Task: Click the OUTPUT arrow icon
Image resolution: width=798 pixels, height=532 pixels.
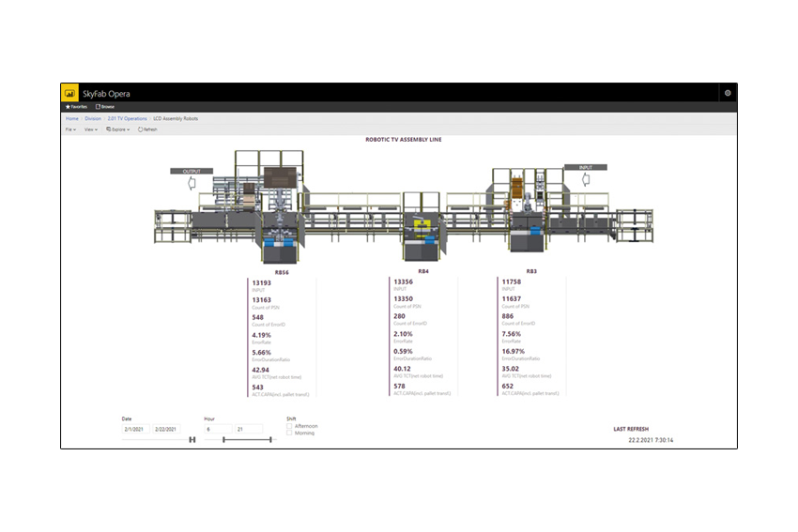Action: [x=192, y=183]
